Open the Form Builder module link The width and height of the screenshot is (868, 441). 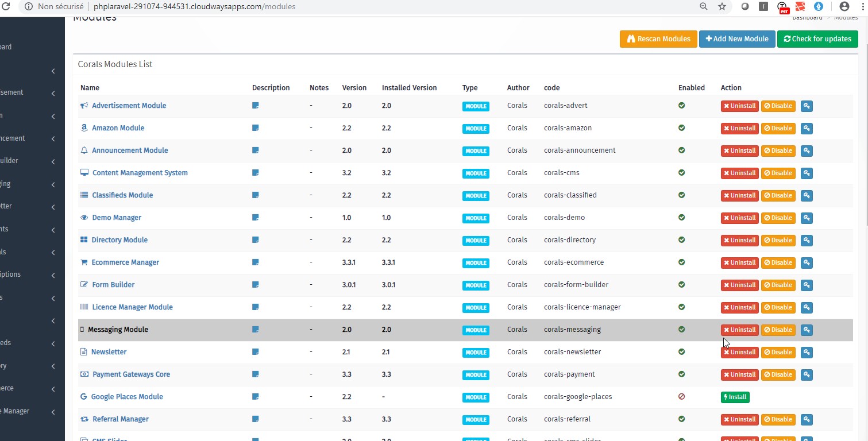(113, 285)
